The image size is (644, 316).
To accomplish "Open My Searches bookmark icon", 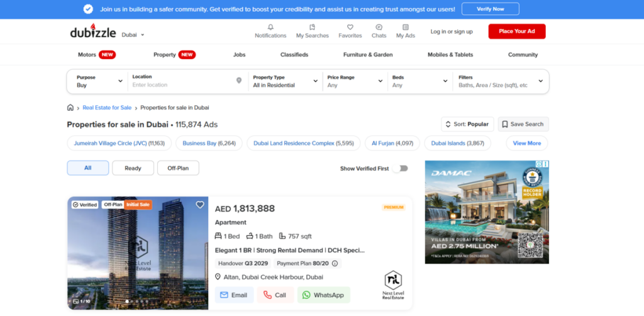I will 312,27.
